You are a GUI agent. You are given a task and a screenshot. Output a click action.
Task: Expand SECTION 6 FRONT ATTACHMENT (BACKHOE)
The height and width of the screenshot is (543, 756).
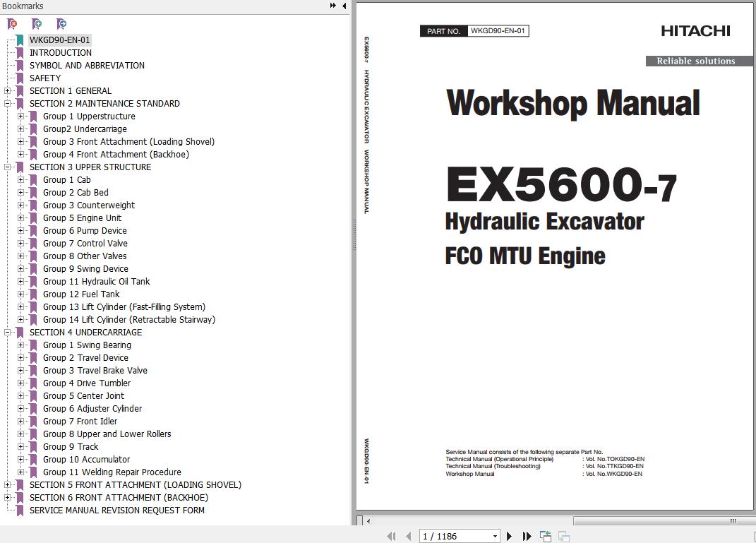pos(7,497)
